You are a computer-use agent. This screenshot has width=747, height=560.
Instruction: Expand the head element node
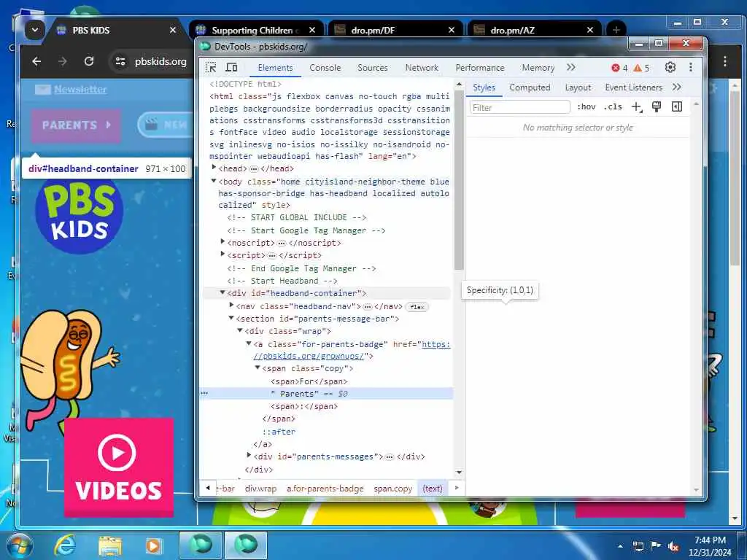(214, 168)
